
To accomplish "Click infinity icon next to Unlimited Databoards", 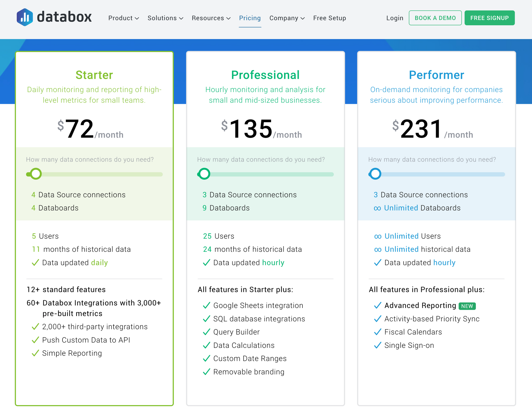I will pos(377,208).
